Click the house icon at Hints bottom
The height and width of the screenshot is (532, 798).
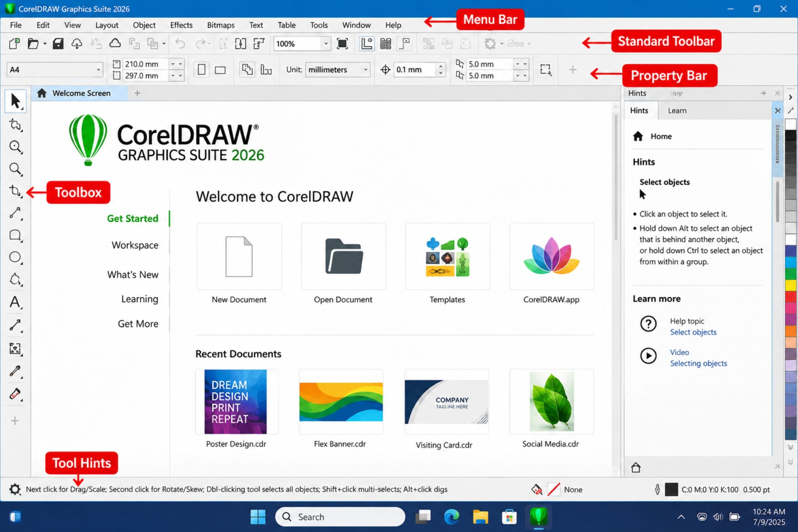tap(636, 467)
